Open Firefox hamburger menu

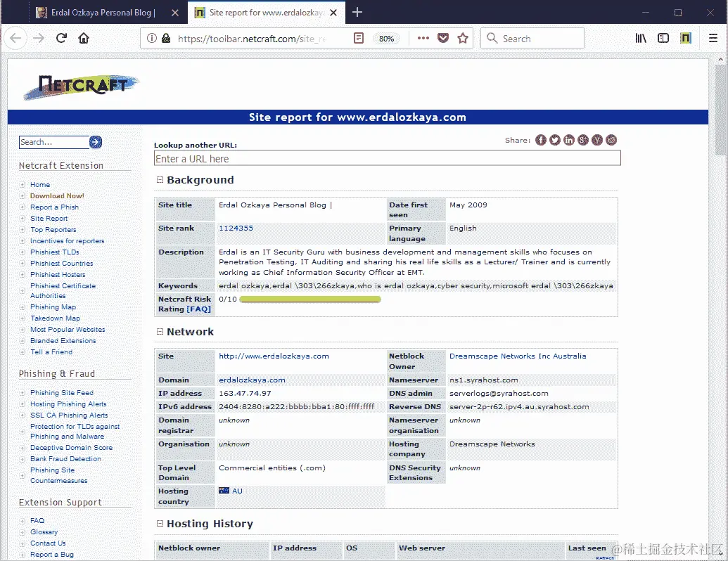713,38
